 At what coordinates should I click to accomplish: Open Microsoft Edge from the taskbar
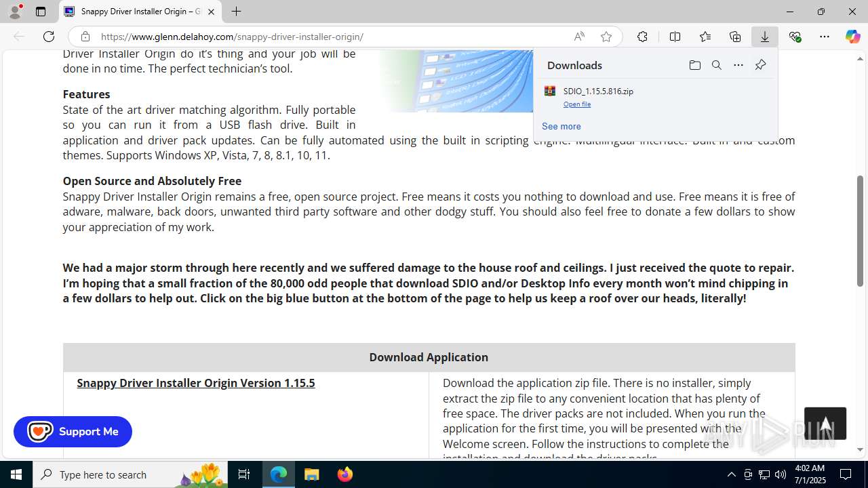279,474
